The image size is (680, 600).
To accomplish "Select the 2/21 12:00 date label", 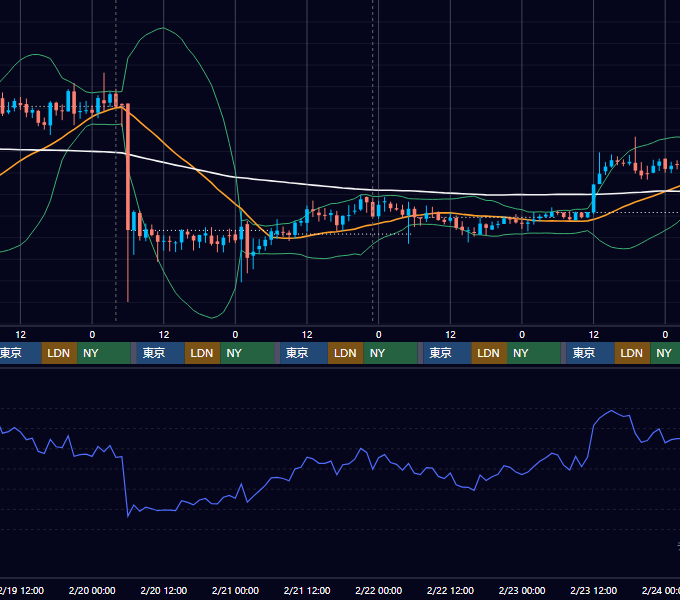I will click(x=307, y=590).
